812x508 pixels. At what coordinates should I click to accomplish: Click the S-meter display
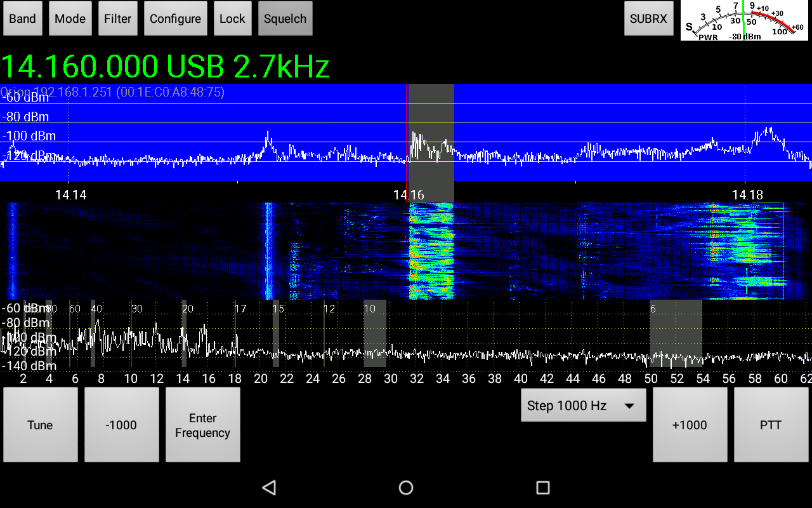[x=745, y=21]
